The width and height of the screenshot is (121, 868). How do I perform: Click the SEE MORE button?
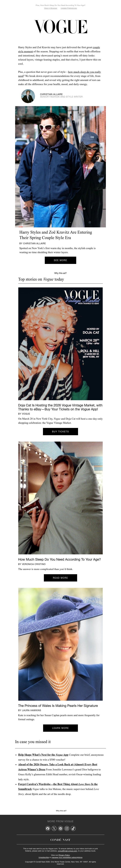60,260
